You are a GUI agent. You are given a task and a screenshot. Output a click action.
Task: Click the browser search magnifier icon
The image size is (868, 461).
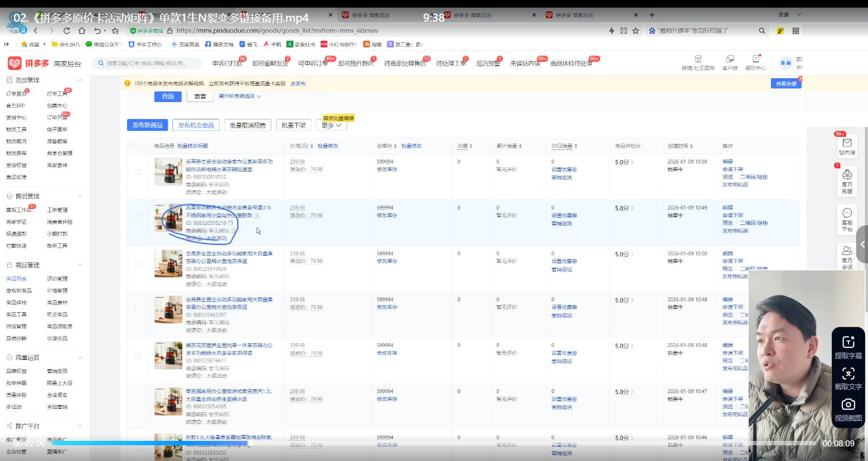pyautogui.click(x=762, y=31)
